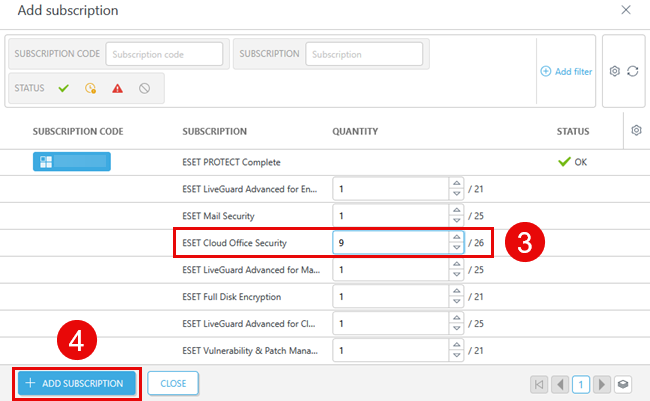The image size is (650, 401).
Task: Click page number 1 box
Action: coord(581,384)
